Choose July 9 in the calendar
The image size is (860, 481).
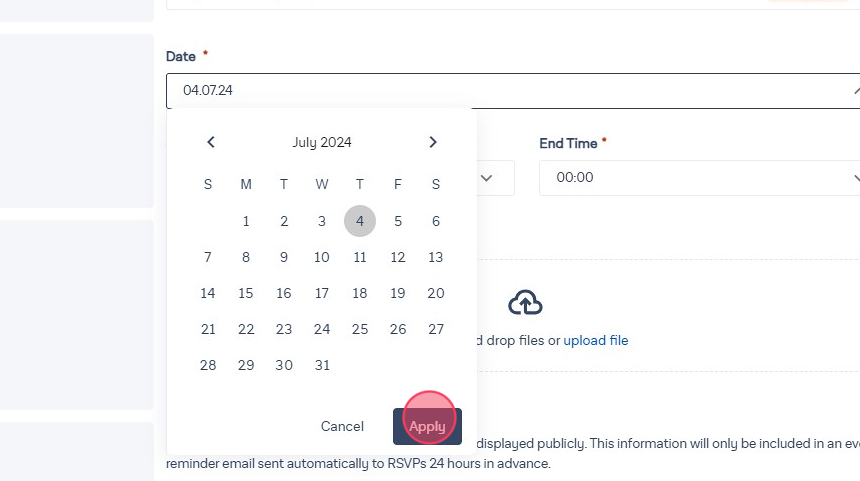[284, 257]
